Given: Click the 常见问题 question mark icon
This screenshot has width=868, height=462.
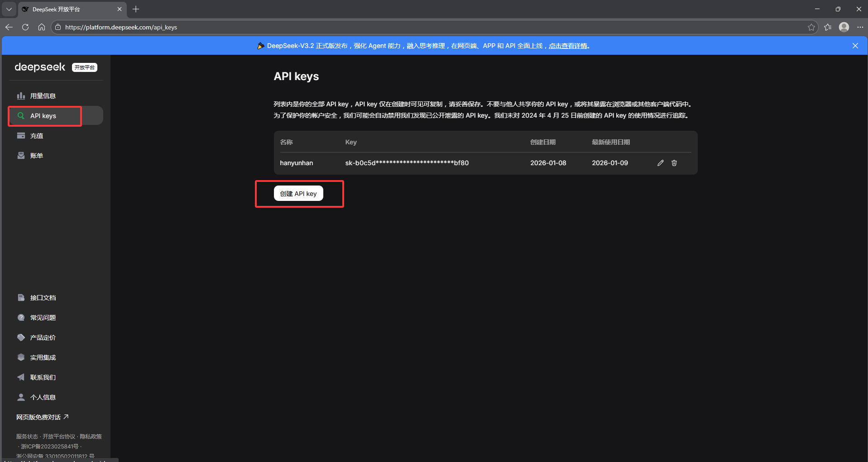Looking at the screenshot, I should tap(21, 318).
